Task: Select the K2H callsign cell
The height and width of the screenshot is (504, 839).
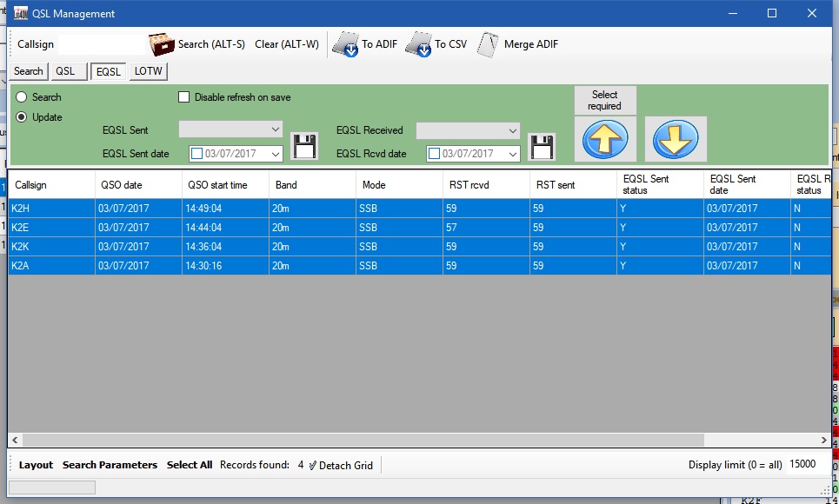Action: 52,209
